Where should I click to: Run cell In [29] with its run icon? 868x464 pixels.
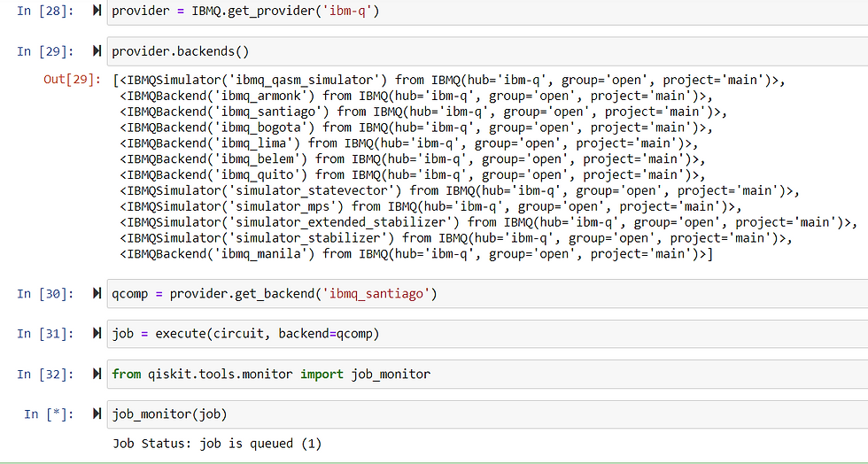point(97,51)
